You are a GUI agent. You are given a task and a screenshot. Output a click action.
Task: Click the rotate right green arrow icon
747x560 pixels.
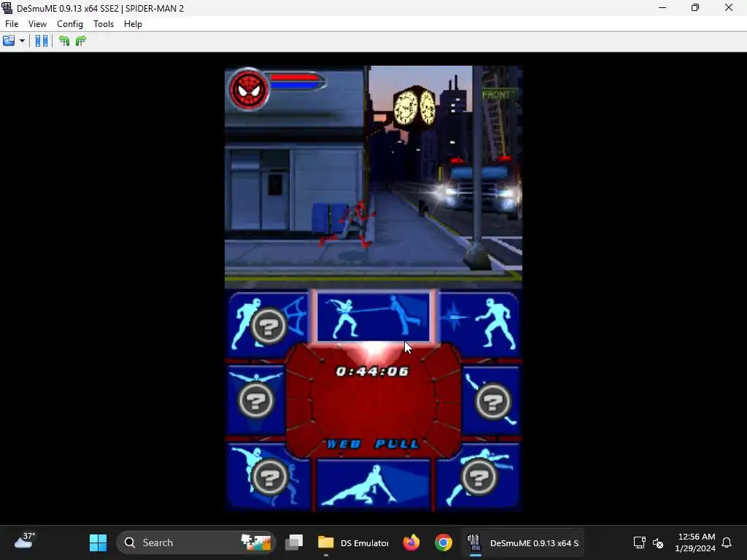(81, 41)
